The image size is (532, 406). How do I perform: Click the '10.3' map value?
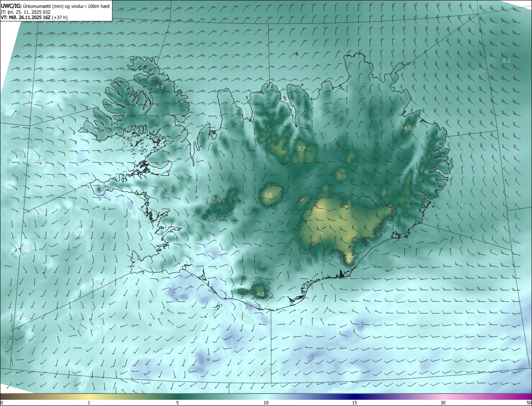[27, 247]
